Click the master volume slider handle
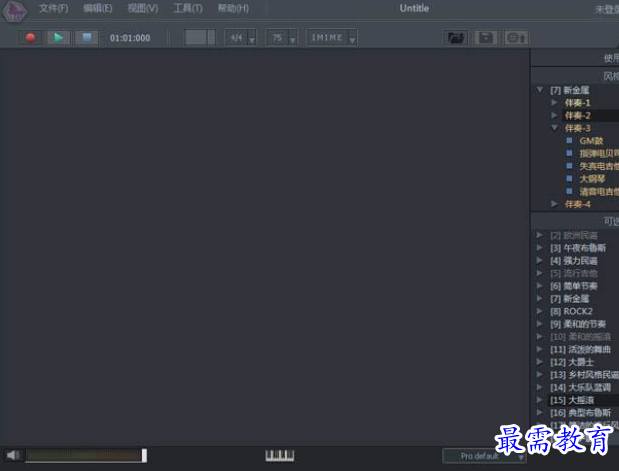 144,455
